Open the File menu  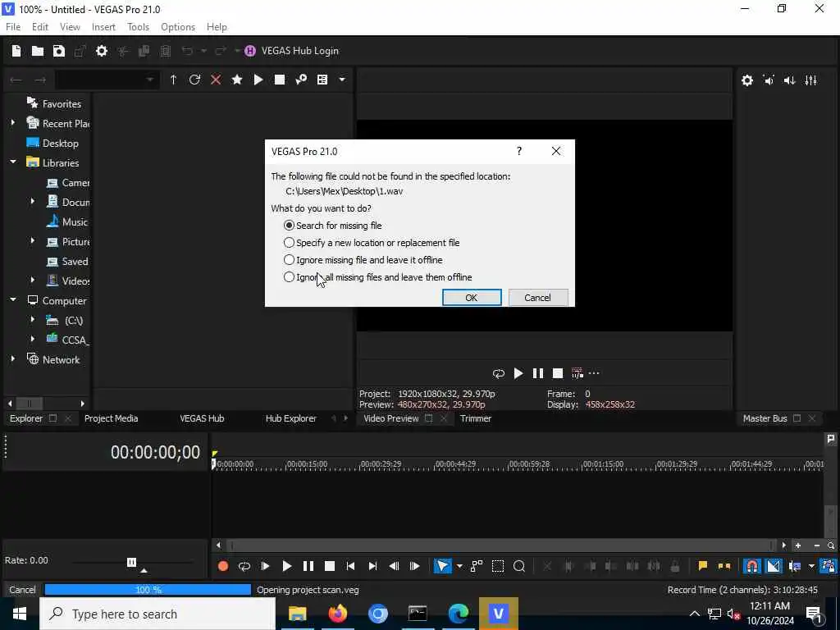[x=13, y=27]
